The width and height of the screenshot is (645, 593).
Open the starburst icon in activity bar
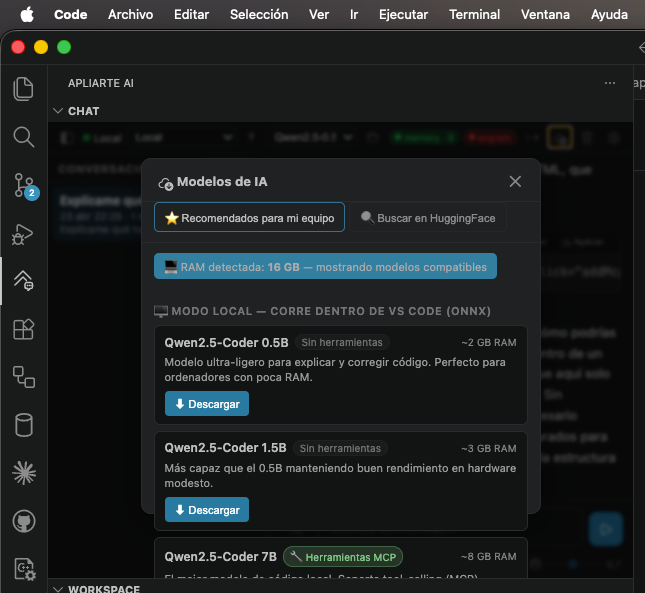(24, 473)
